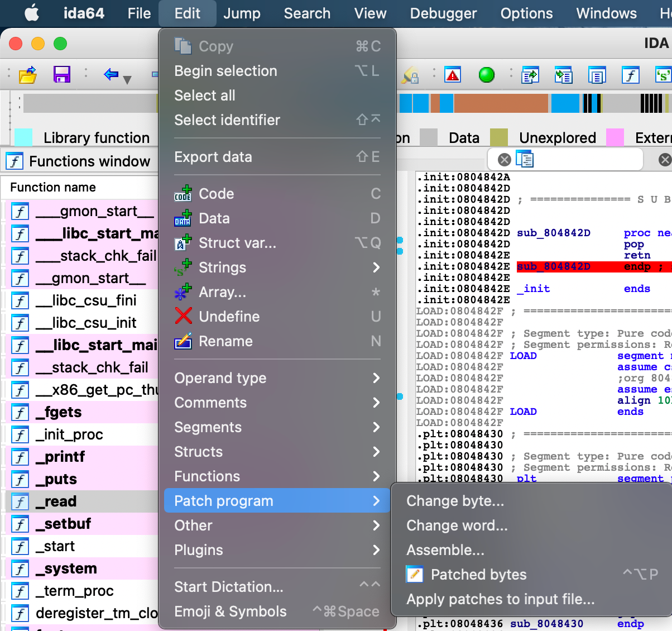
Task: Select _puts function entry
Action: point(81,479)
